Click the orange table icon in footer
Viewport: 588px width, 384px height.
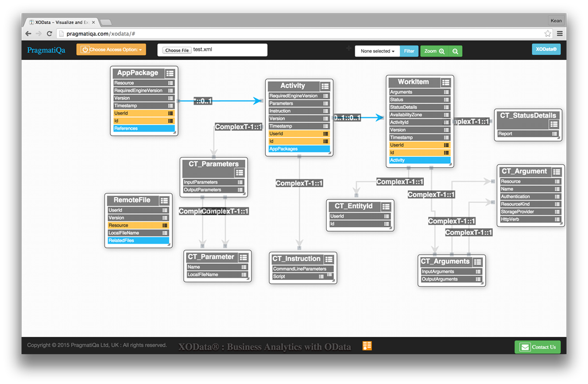point(367,345)
